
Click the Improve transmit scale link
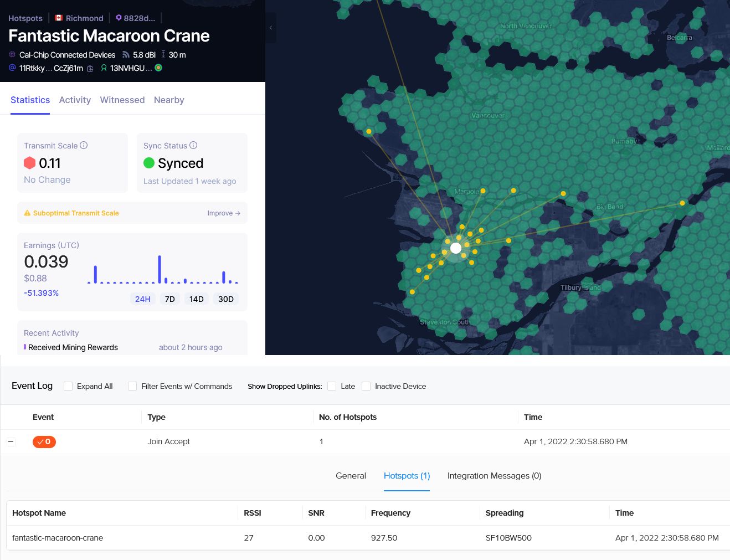coord(224,213)
